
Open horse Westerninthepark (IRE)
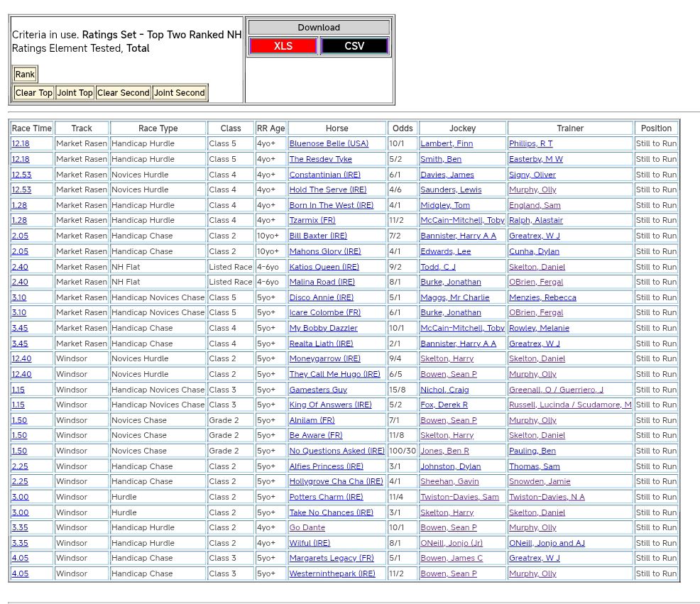pyautogui.click(x=332, y=573)
